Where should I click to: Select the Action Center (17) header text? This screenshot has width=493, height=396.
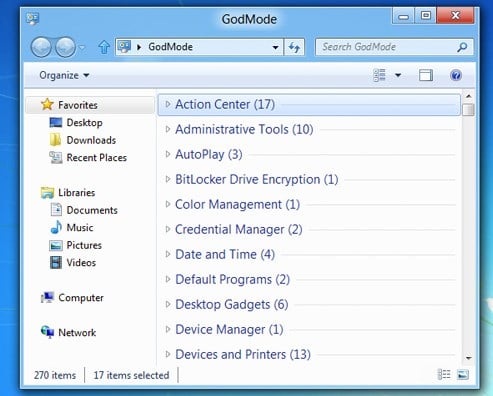[225, 104]
